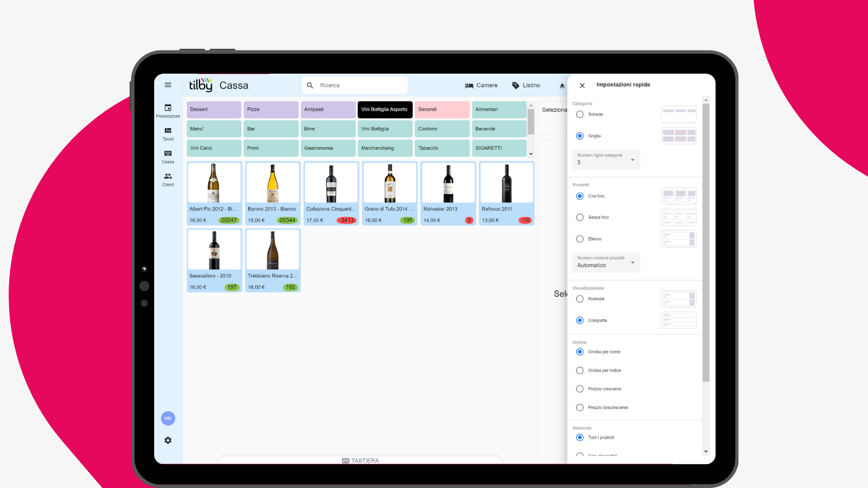Add Sassoalloro - 2010 product
This screenshot has width=868, height=488.
[214, 260]
